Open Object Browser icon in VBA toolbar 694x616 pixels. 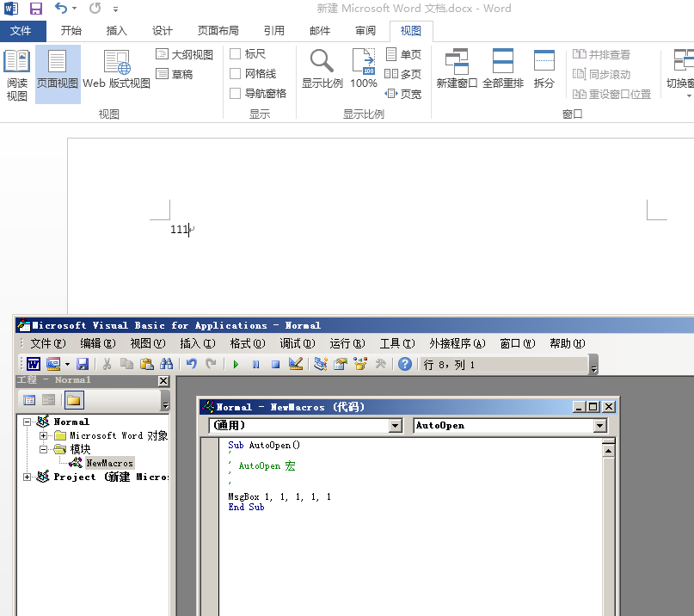(x=360, y=364)
